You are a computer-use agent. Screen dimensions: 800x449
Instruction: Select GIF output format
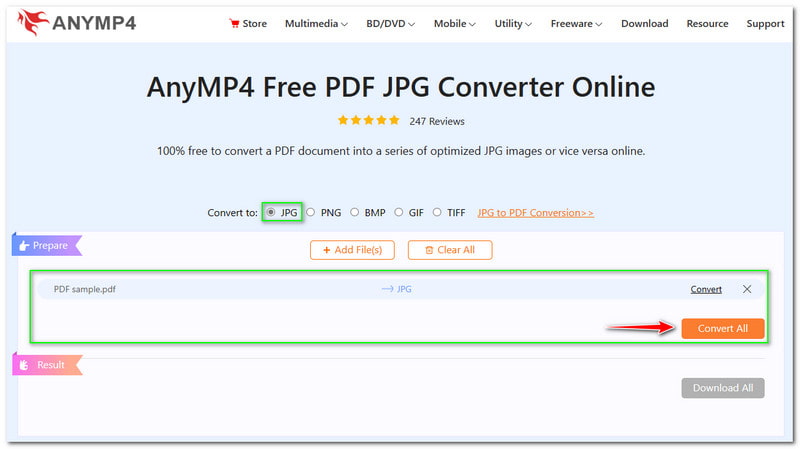tap(398, 212)
